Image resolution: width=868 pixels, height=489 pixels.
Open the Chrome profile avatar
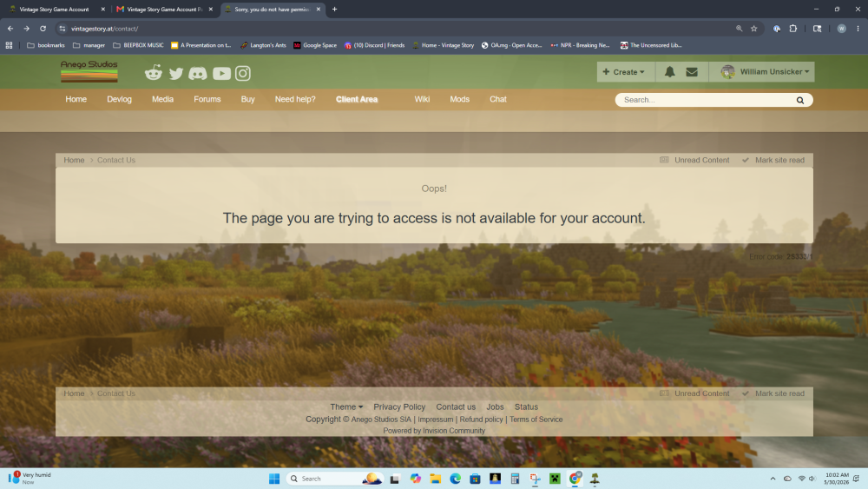pos(841,29)
